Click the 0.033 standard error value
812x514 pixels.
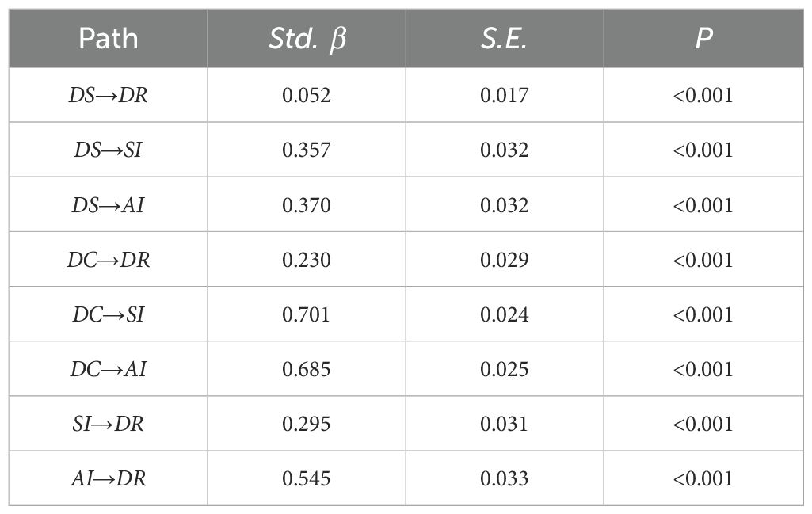pyautogui.click(x=504, y=478)
